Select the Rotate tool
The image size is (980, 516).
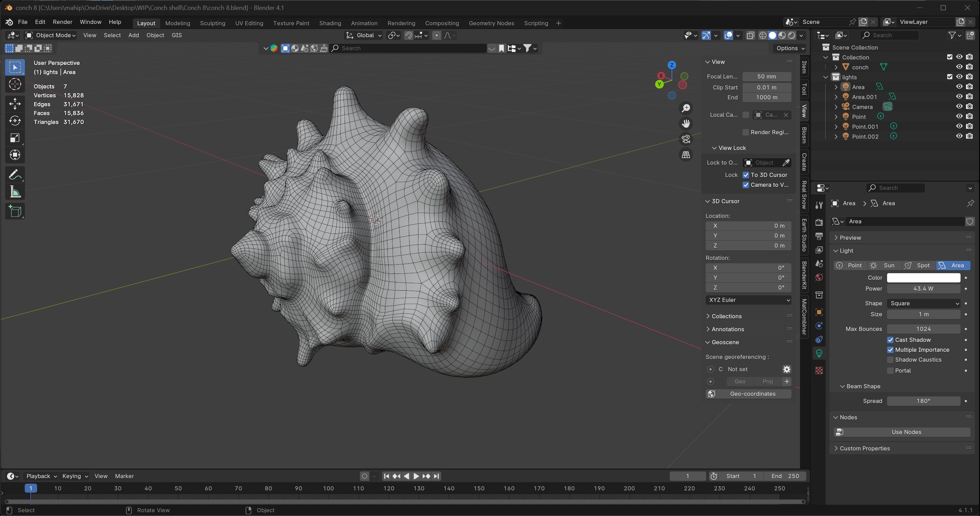coord(15,121)
